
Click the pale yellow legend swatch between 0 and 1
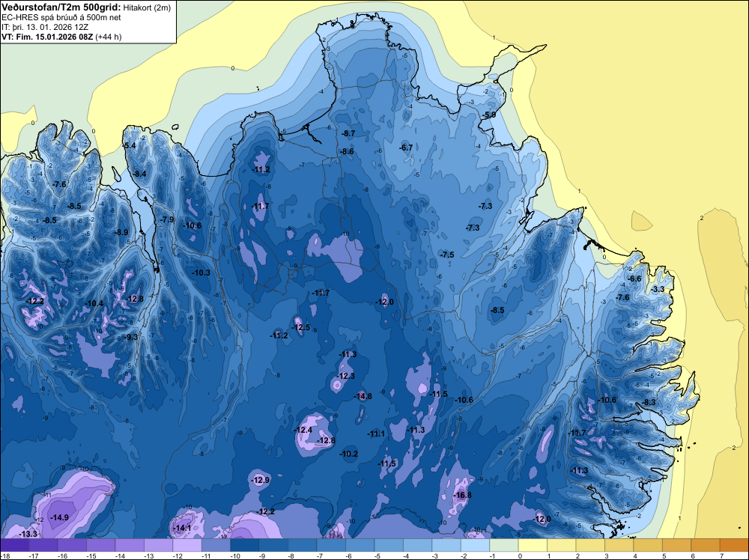533,545
